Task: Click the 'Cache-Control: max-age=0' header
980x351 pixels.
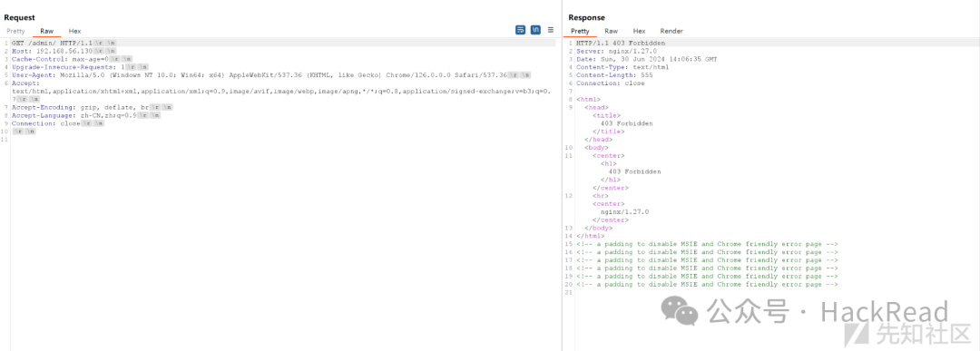Action: tap(60, 59)
